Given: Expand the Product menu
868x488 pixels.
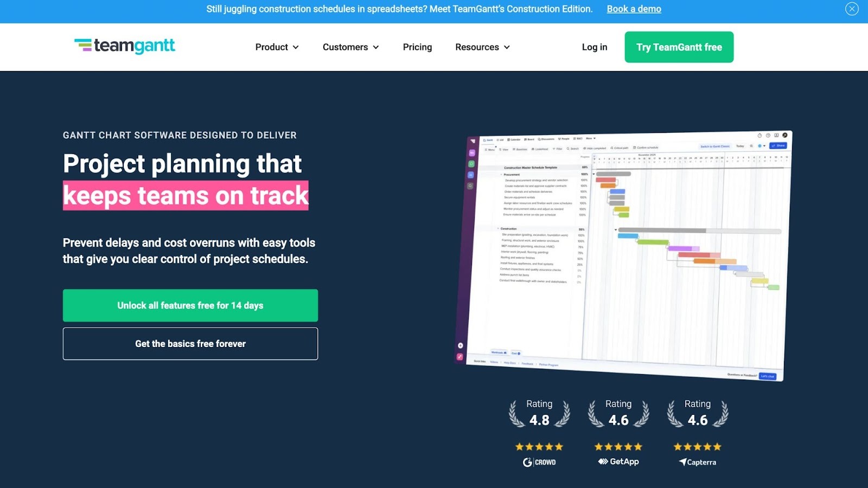Looking at the screenshot, I should click(277, 47).
